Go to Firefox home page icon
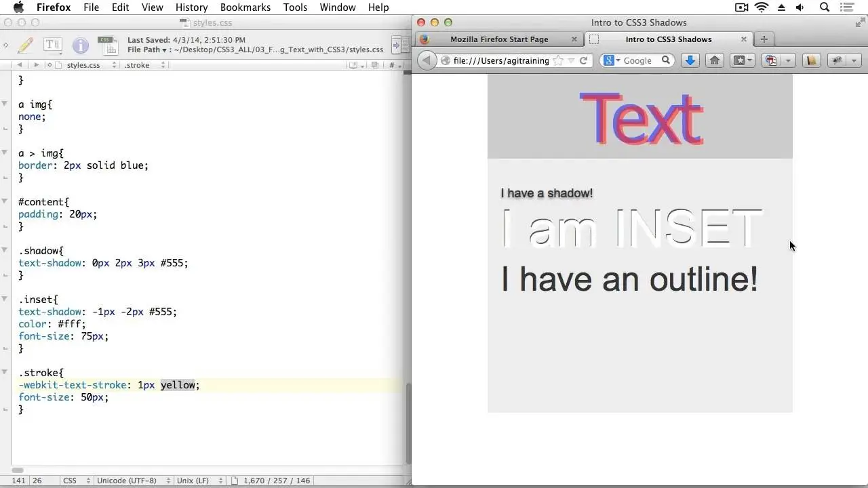 715,60
